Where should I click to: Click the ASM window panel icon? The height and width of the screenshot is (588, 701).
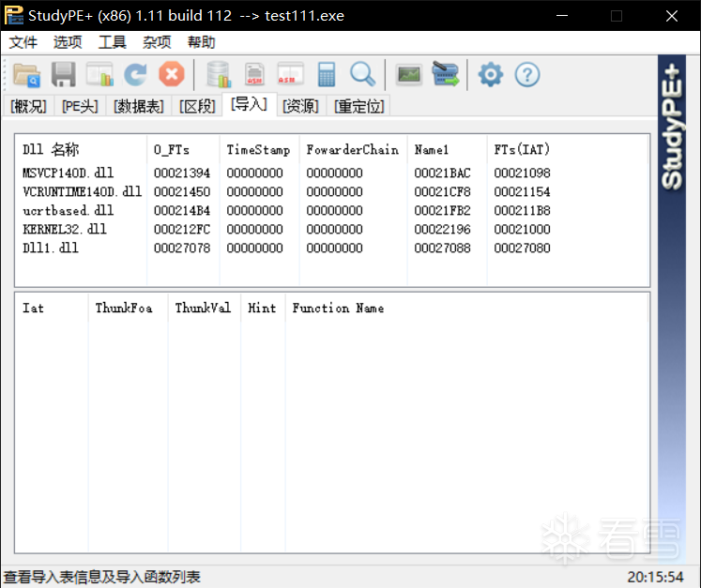pos(290,75)
